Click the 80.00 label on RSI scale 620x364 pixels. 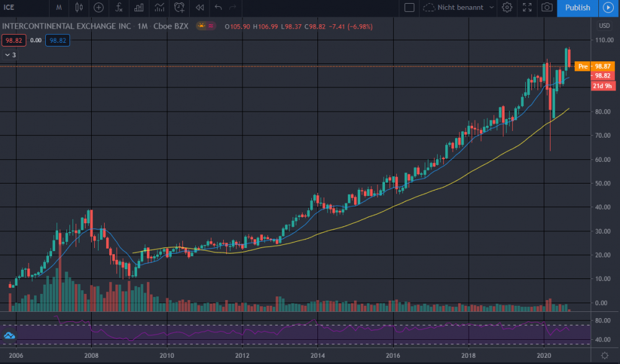[602, 321]
